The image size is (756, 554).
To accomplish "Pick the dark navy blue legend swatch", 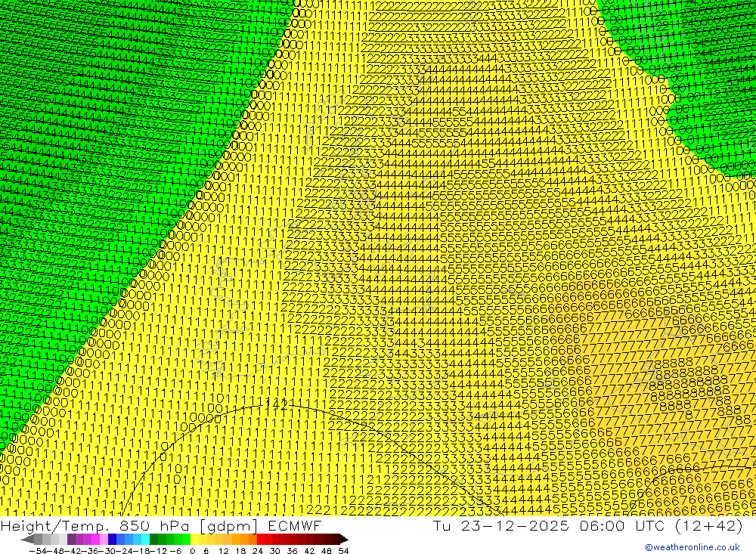I will pos(112,540).
